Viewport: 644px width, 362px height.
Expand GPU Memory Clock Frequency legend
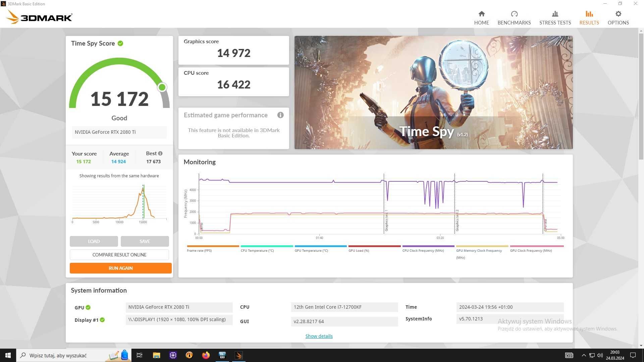[479, 251]
